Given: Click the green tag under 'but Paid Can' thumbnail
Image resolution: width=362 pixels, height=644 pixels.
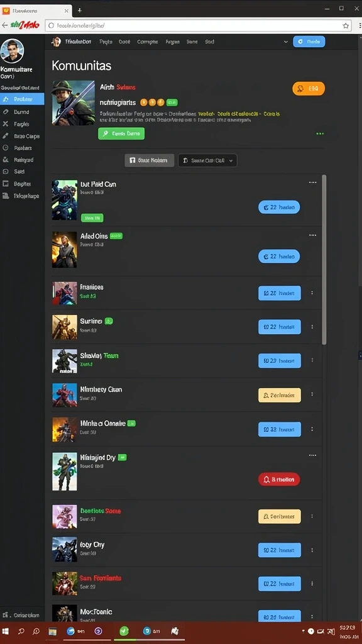Looking at the screenshot, I should [x=92, y=218].
